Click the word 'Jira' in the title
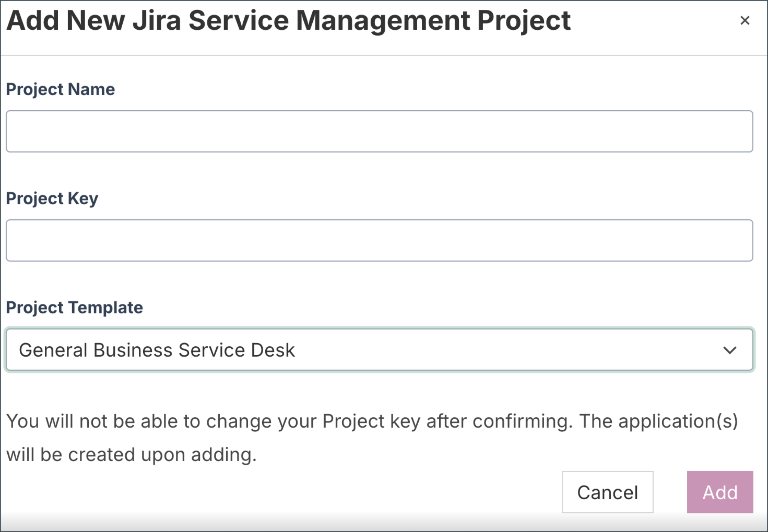The image size is (768, 532). (x=156, y=21)
